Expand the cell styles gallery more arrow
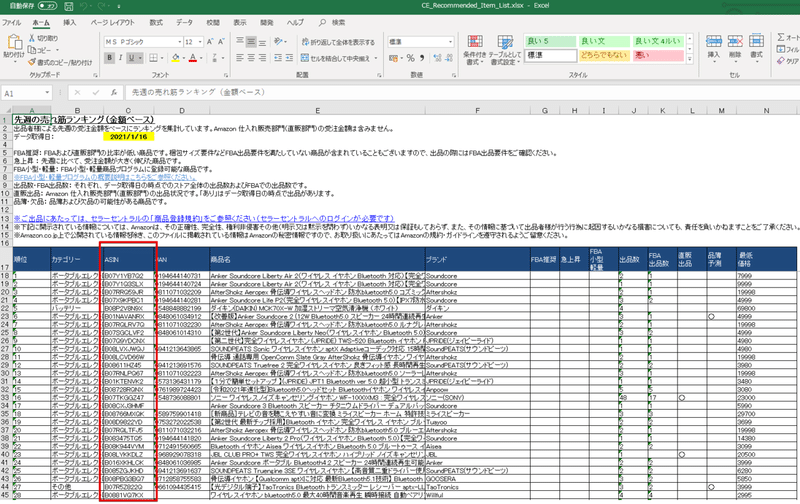 click(690, 60)
